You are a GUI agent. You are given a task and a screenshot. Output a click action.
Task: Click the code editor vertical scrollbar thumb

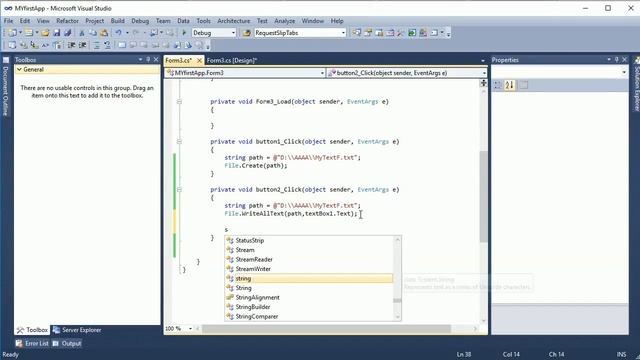483,197
